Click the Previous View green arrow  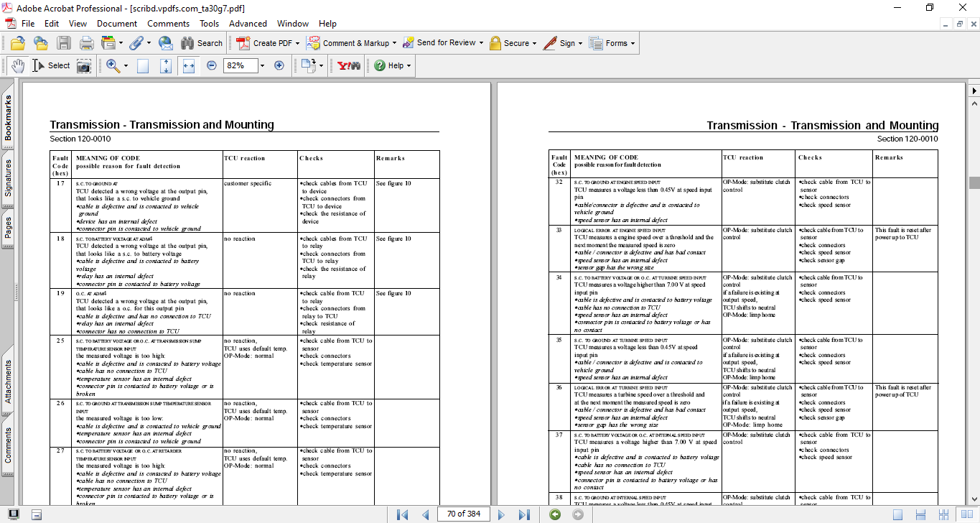[x=554, y=514]
